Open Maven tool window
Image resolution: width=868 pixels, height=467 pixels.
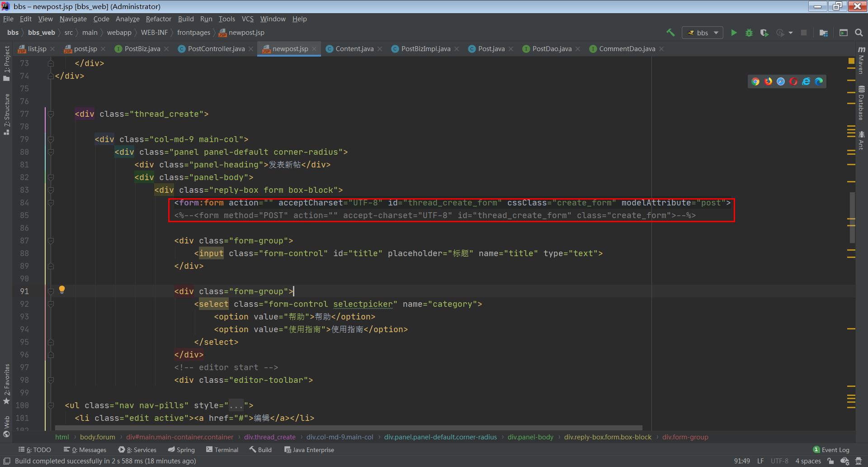click(862, 60)
